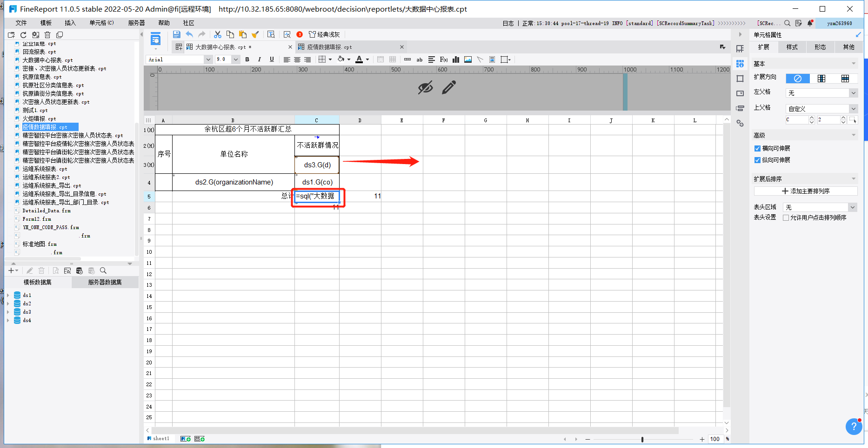868x448 pixels.
Task: Open 回流报表.cpt in file tree
Action: [39, 52]
